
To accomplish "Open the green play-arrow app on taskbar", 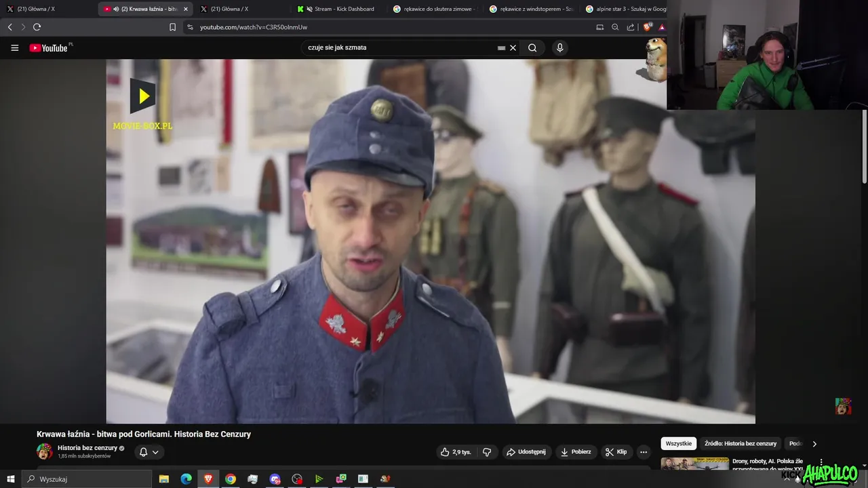I will coord(319,479).
